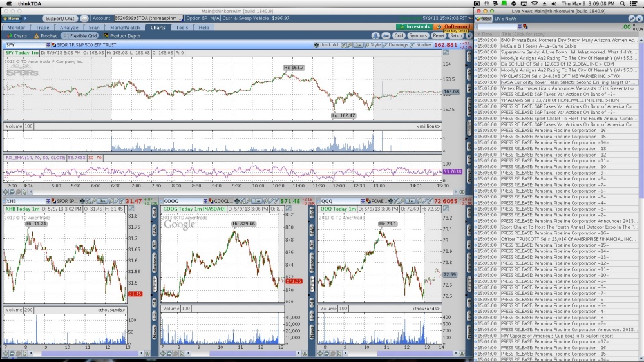Change the QQQ chart 1m timeframe
644x362 pixels.
410,201
